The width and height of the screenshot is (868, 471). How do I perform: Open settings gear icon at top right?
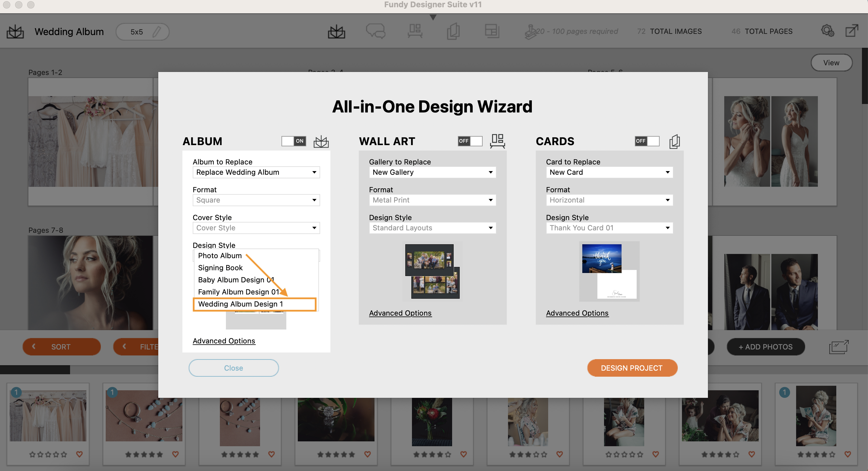tap(827, 31)
